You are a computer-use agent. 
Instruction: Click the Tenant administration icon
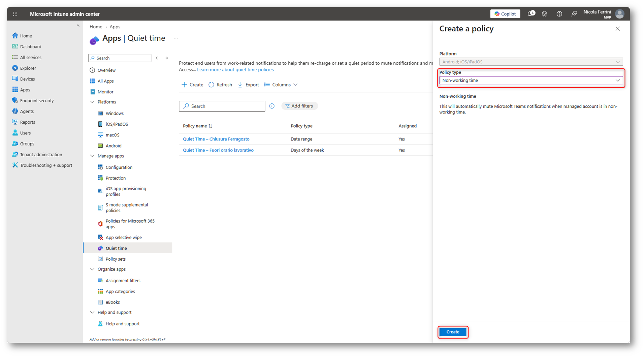coord(15,154)
